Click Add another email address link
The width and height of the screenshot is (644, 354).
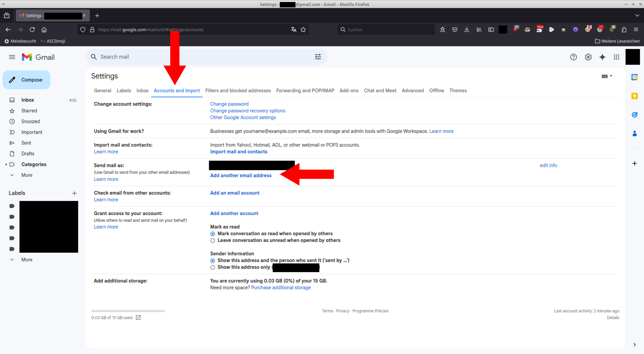pyautogui.click(x=241, y=175)
